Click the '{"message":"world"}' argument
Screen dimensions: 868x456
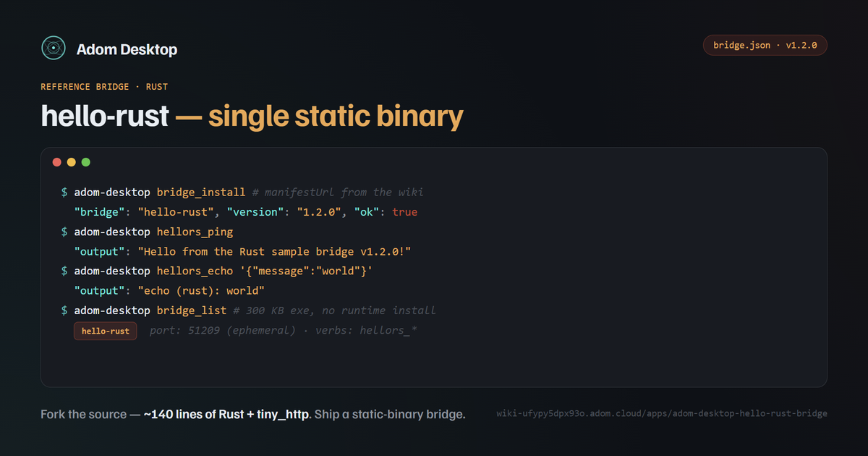tap(306, 271)
